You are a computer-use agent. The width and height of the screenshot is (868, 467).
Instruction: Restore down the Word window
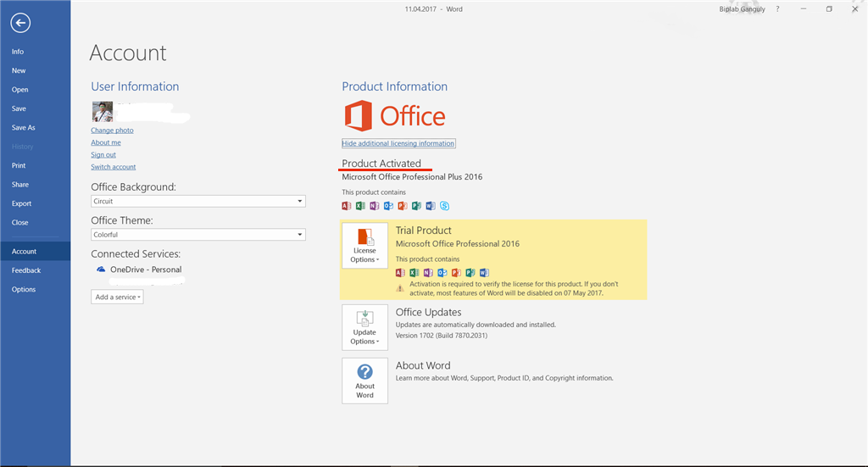[829, 8]
